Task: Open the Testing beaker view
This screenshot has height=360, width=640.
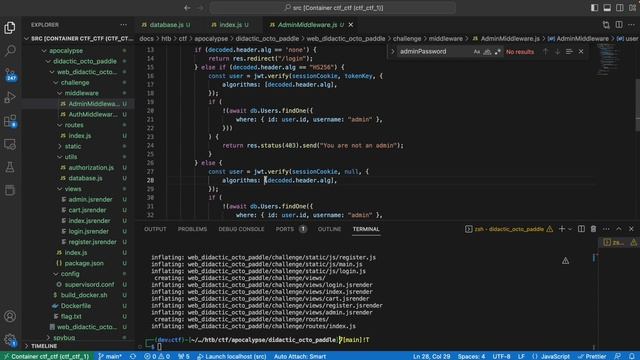Action: 10,167
